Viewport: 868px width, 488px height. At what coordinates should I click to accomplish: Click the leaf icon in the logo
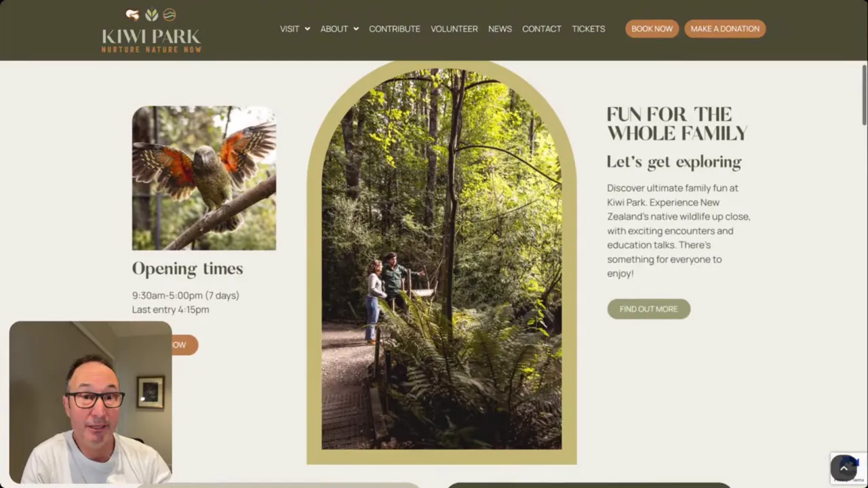point(151,15)
